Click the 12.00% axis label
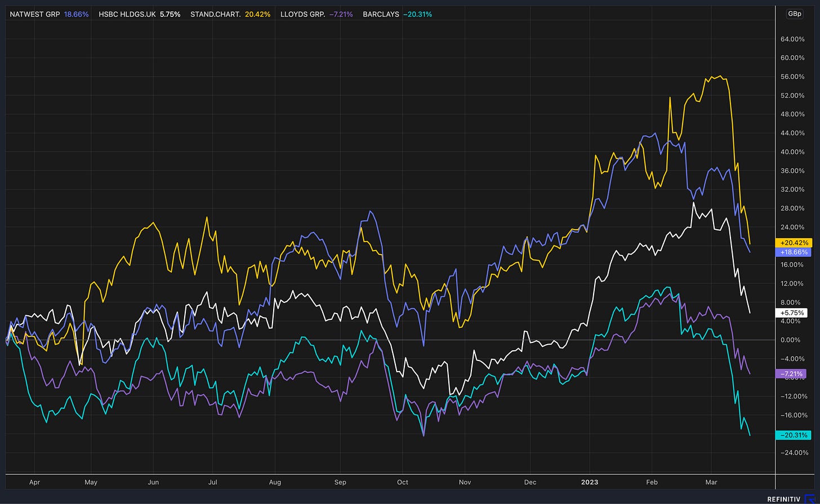 click(x=792, y=284)
